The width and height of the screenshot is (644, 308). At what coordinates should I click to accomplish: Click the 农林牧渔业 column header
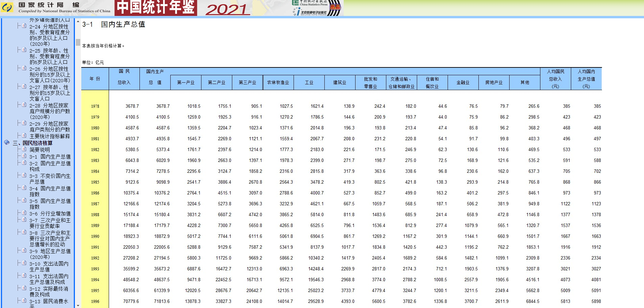[x=278, y=82]
